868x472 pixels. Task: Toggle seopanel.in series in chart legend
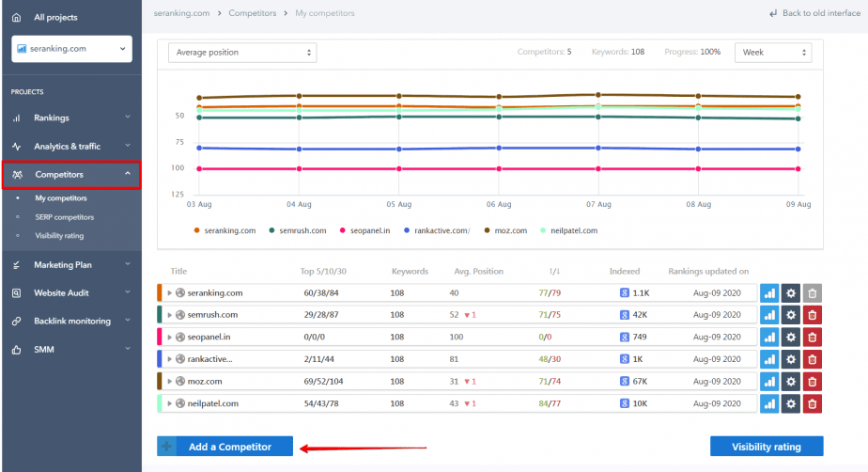(x=364, y=230)
